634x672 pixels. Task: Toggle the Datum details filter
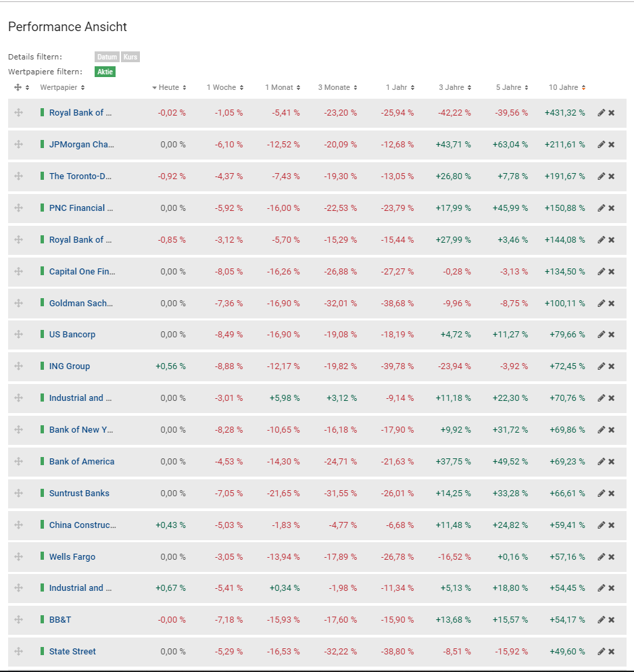[x=107, y=57]
